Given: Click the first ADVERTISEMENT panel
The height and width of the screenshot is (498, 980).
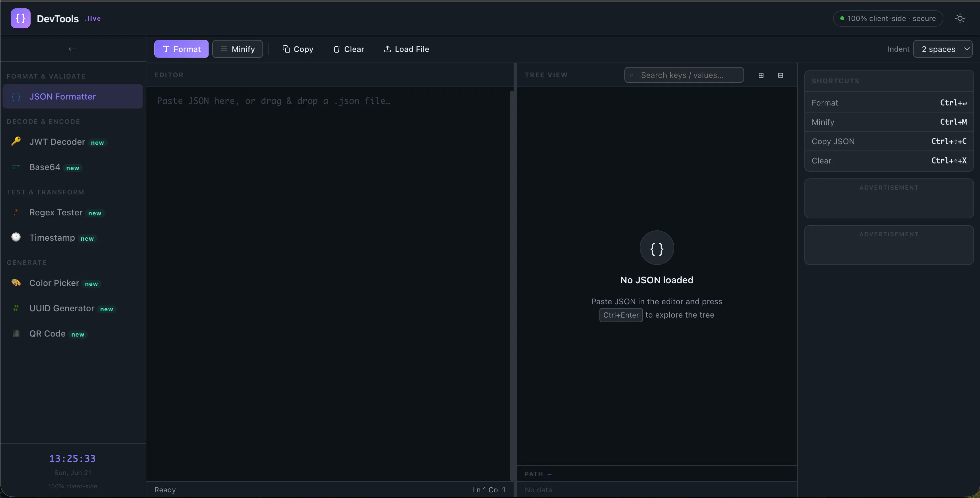Looking at the screenshot, I should point(889,198).
